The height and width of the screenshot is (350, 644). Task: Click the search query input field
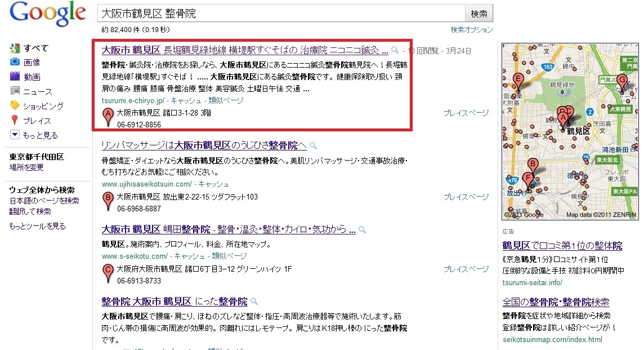[x=281, y=14]
